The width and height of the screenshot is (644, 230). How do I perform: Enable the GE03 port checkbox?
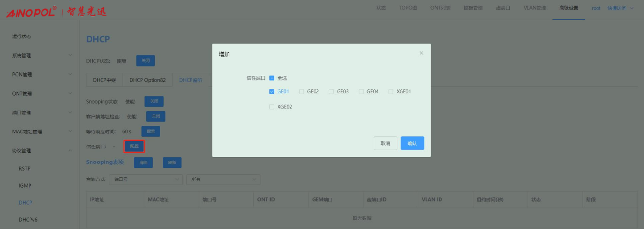[x=331, y=92]
